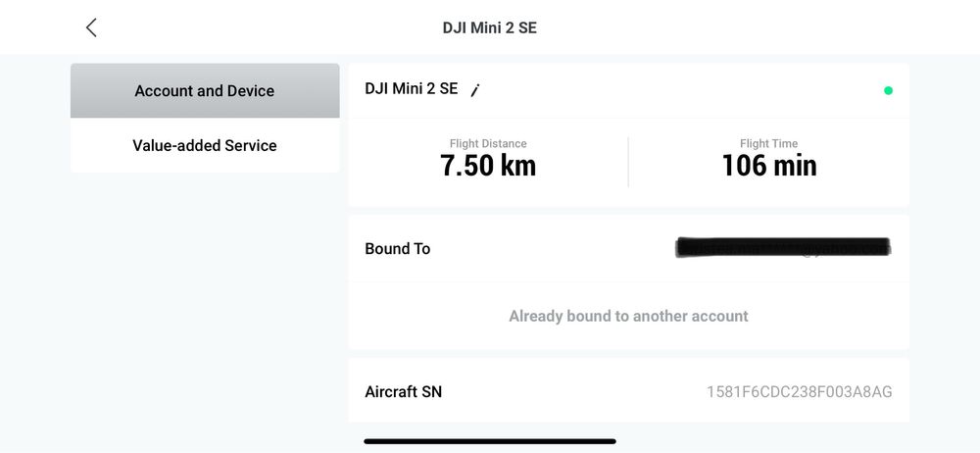Click the vertical divider between flight stats

[x=628, y=162]
